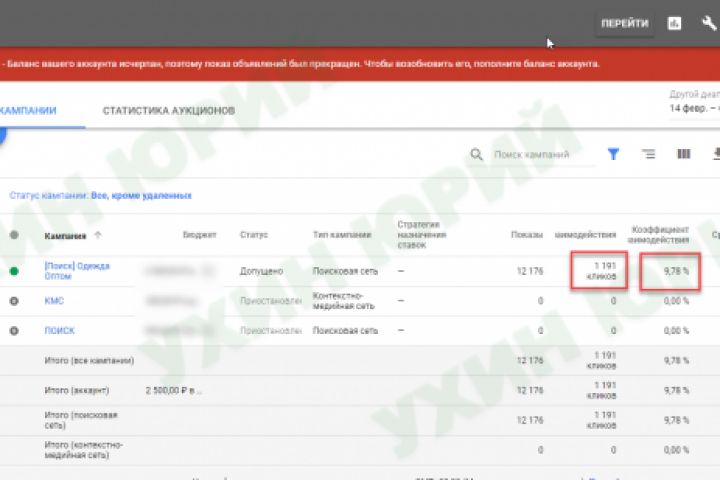The height and width of the screenshot is (480, 720).
Task: Open the КМС campaign link
Action: [x=54, y=301]
